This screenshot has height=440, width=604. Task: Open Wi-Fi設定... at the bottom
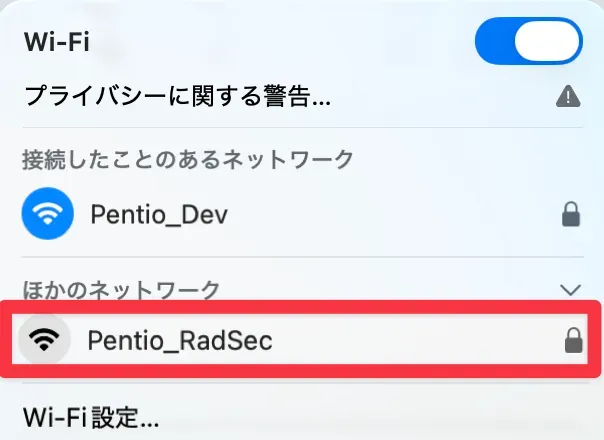tap(90, 415)
